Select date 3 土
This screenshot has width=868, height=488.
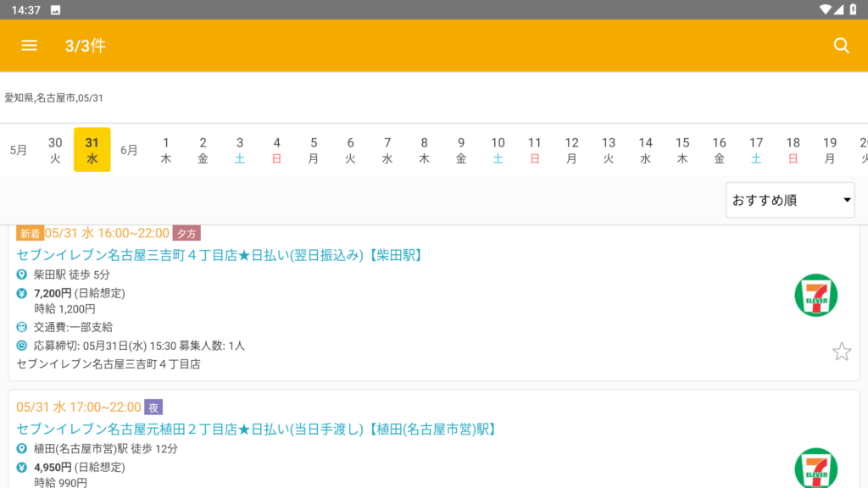pyautogui.click(x=240, y=150)
